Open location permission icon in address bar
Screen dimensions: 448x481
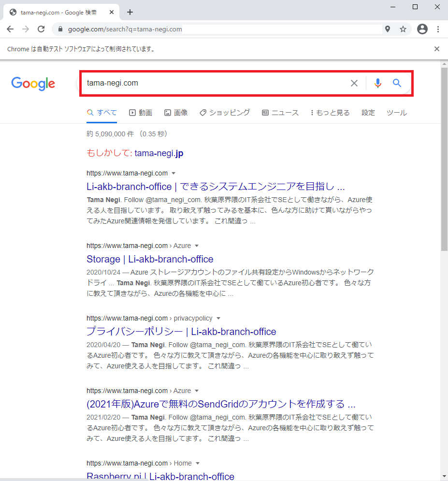pyautogui.click(x=388, y=29)
